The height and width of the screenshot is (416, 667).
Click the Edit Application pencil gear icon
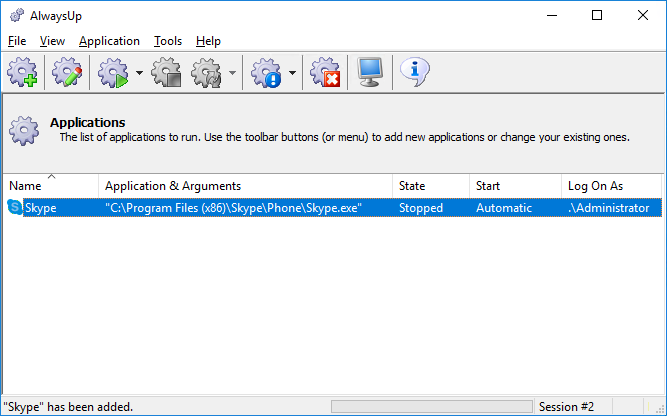pos(67,72)
